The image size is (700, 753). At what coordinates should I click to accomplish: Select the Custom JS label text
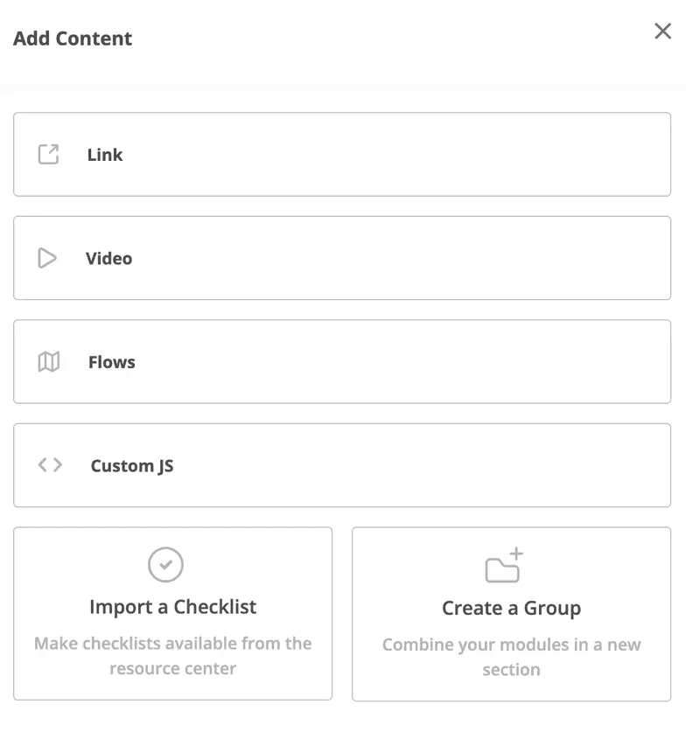132,465
